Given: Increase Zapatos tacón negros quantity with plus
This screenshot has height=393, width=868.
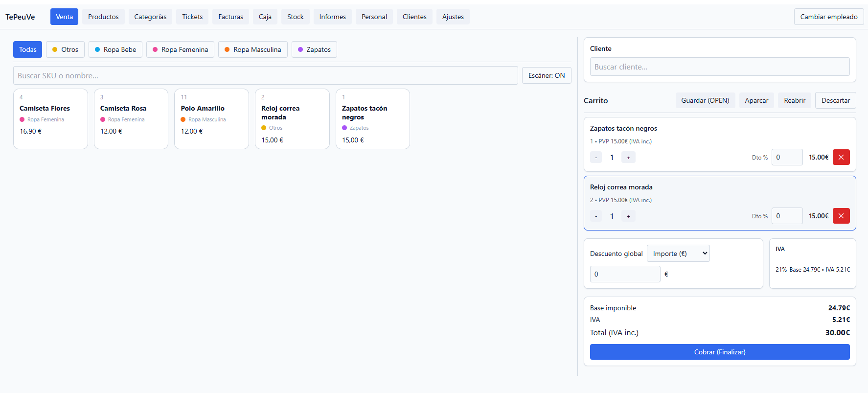Looking at the screenshot, I should coord(628,157).
